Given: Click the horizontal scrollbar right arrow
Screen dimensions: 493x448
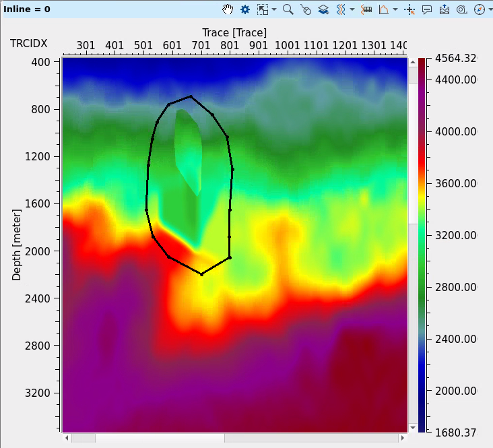Looking at the screenshot, I should point(403,438).
